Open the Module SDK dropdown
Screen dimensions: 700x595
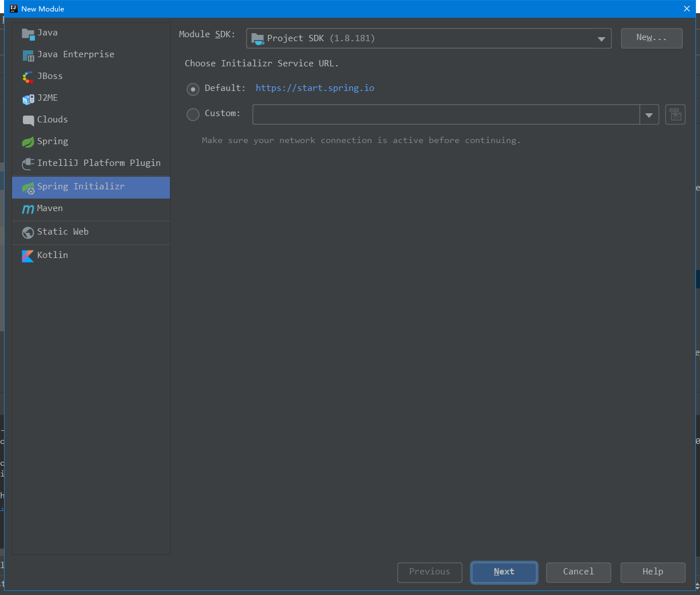[x=429, y=38]
